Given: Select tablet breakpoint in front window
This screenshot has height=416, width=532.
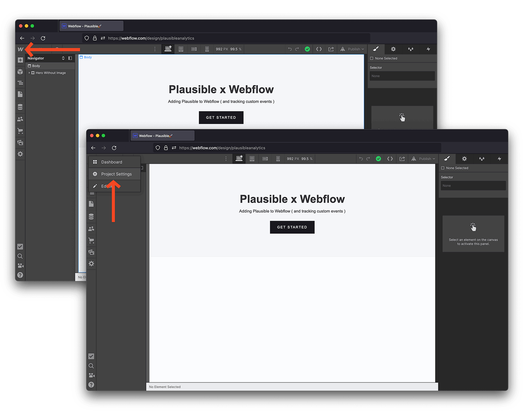Looking at the screenshot, I should (252, 159).
